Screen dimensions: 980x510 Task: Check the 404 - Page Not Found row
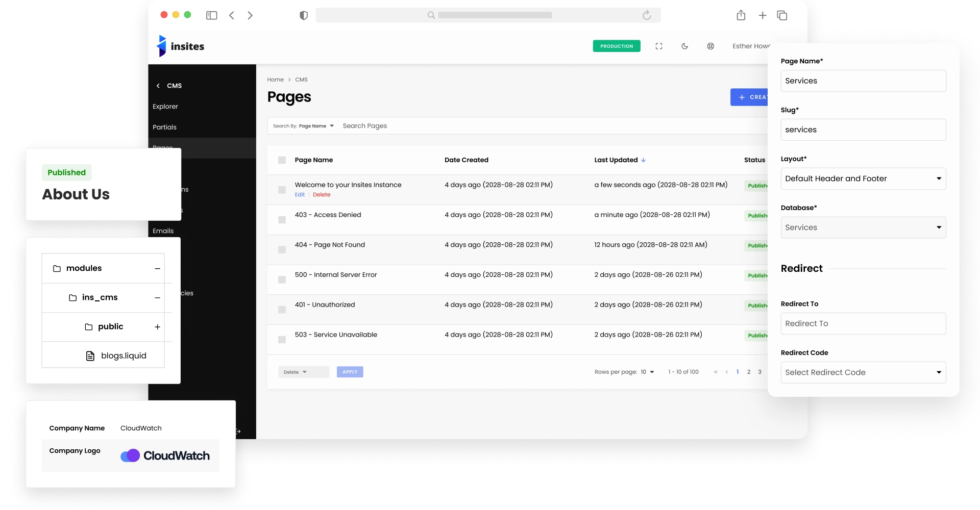click(x=282, y=250)
